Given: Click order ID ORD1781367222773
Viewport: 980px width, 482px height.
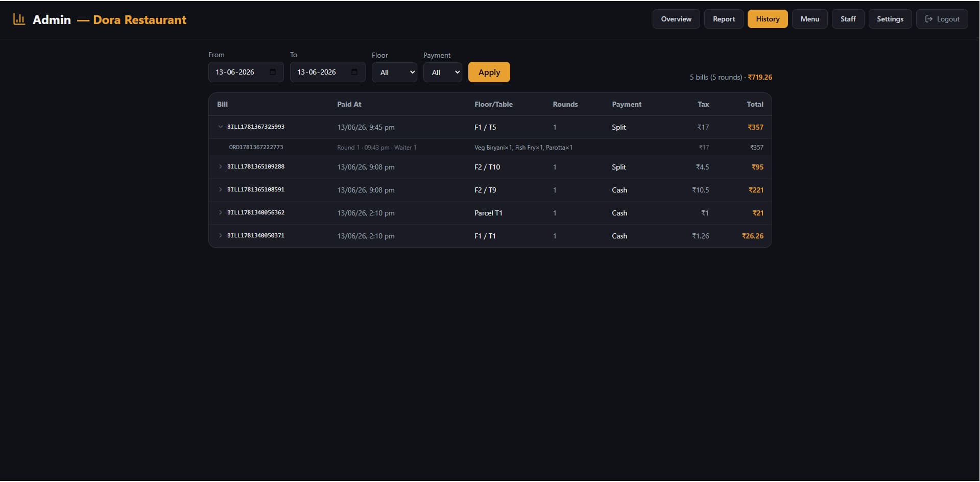Looking at the screenshot, I should click(x=256, y=147).
